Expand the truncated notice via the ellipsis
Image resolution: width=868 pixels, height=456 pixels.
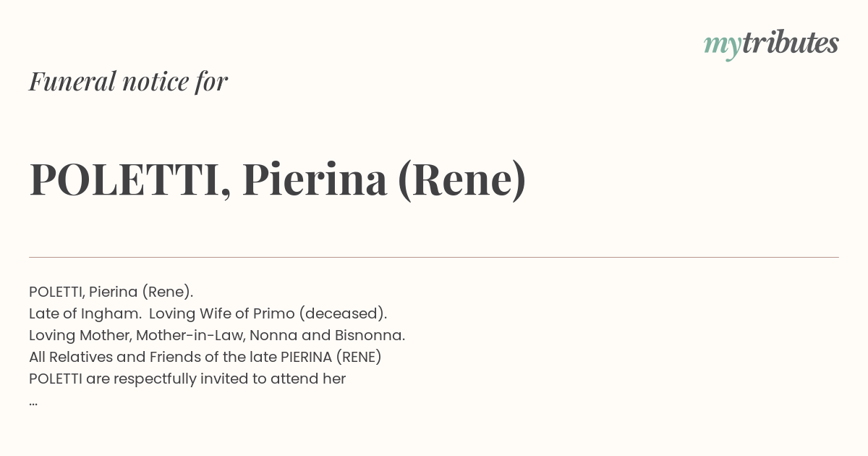pos(33,402)
